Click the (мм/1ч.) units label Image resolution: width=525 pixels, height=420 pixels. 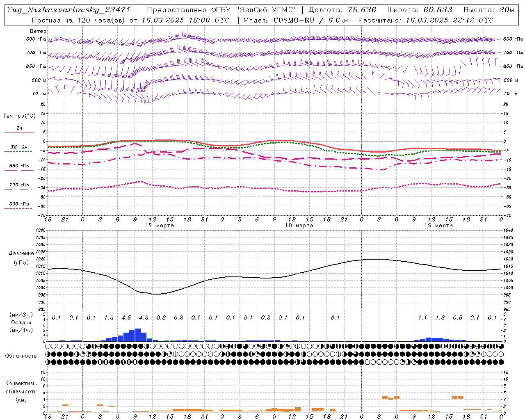tap(21, 330)
